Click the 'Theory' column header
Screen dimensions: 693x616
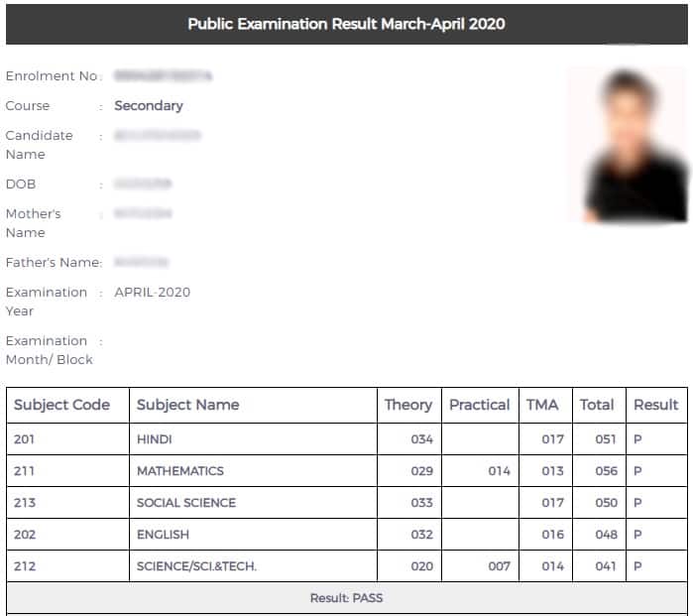[x=408, y=405]
